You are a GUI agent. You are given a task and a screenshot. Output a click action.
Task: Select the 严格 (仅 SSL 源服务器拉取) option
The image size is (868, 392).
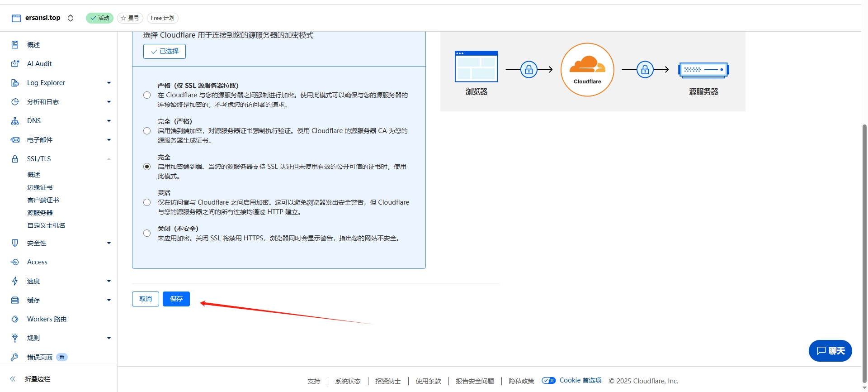tap(147, 95)
